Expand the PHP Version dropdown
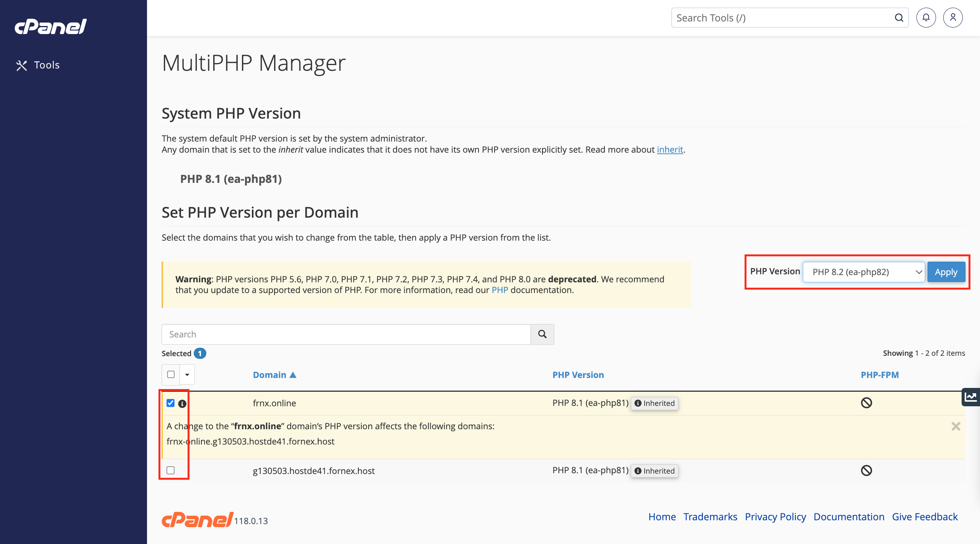The height and width of the screenshot is (544, 980). (864, 272)
